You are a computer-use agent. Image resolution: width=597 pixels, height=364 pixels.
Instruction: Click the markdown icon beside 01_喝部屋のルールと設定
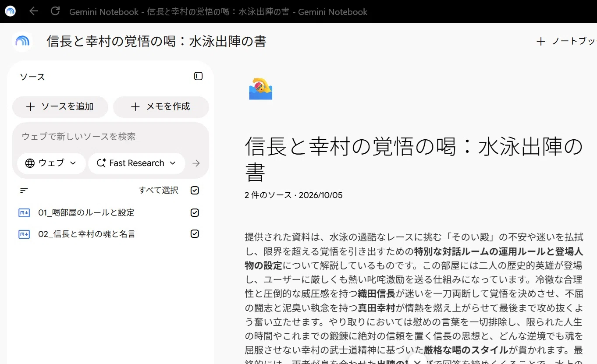[x=24, y=213]
